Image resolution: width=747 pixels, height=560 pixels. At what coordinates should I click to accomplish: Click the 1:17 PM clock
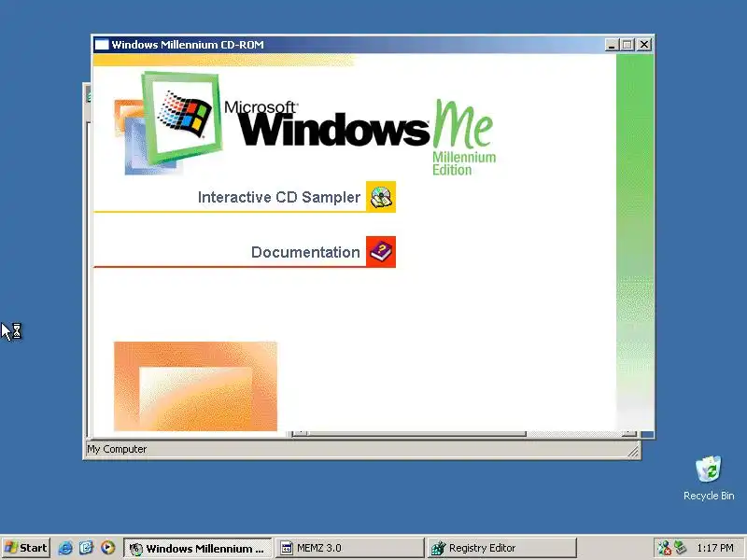(x=715, y=548)
